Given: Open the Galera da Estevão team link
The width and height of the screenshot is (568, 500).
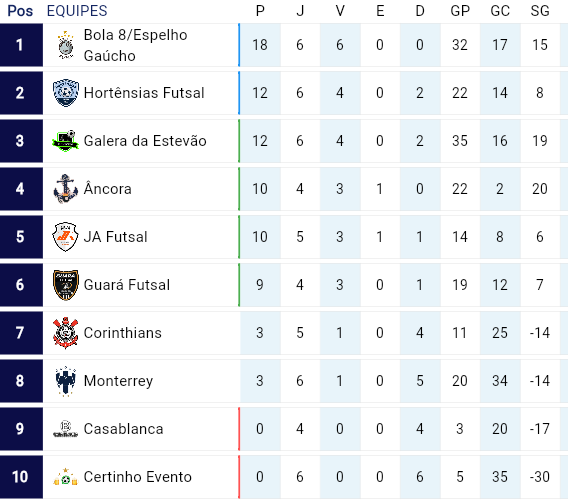Looking at the screenshot, I should tap(145, 141).
